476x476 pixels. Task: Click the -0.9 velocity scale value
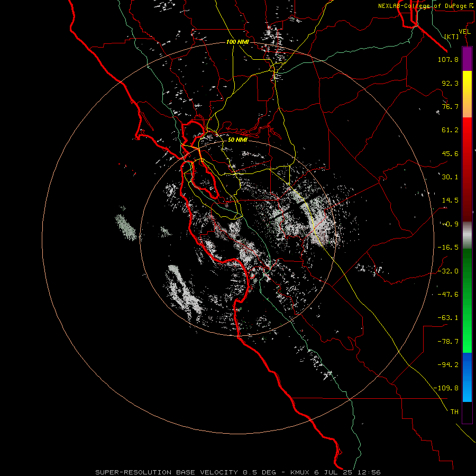click(450, 224)
